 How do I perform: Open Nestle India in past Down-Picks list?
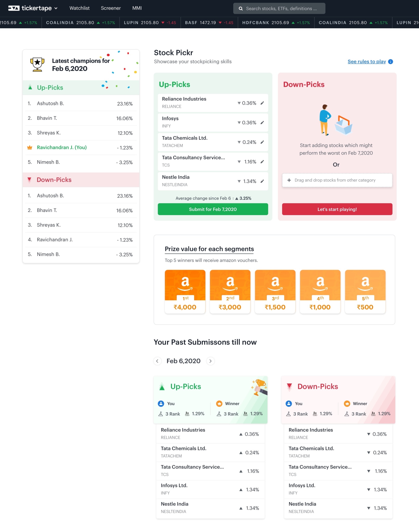click(x=338, y=508)
